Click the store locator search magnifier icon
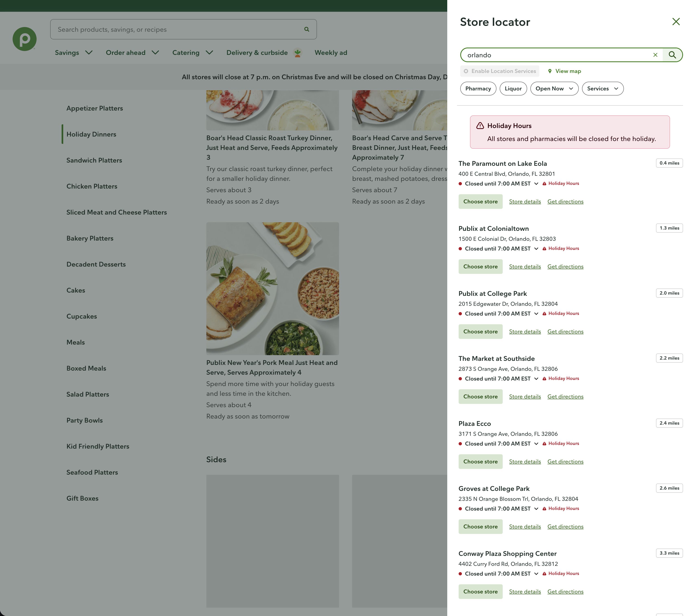Viewport: 692px width, 616px height. coord(673,54)
